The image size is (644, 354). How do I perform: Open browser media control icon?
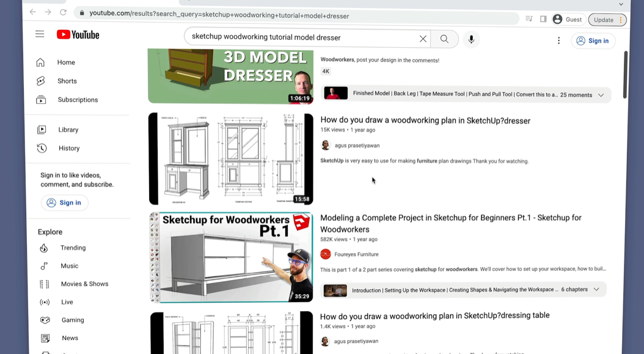529,18
